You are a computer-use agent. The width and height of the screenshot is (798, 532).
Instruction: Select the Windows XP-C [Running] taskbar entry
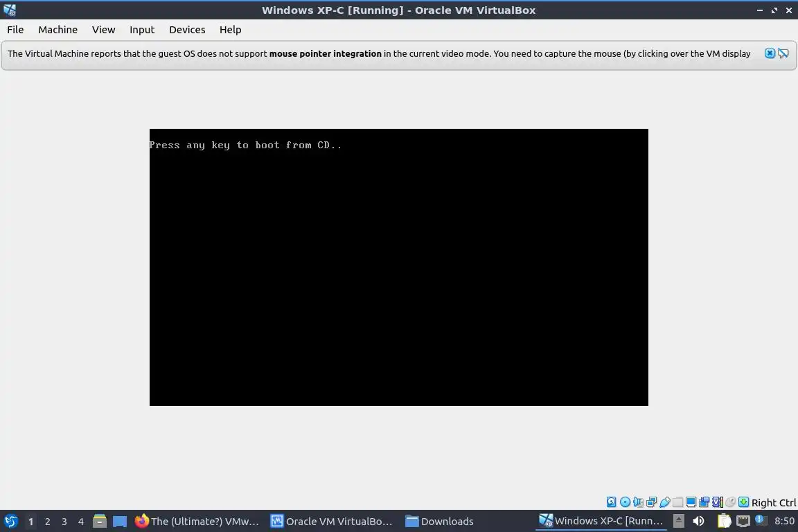coord(601,521)
